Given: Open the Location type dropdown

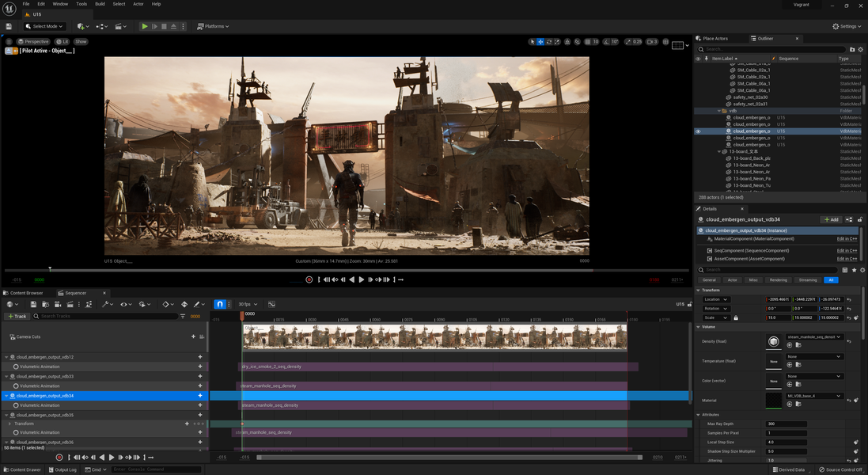Looking at the screenshot, I should [716, 299].
